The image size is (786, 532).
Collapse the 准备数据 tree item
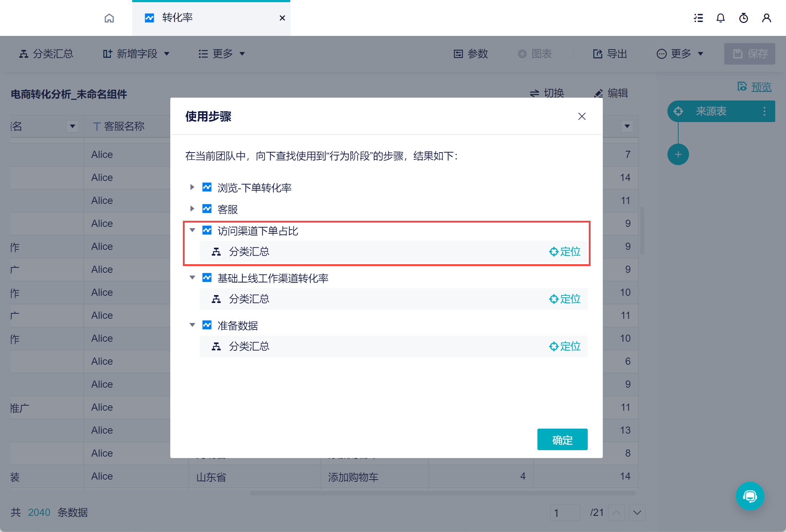pyautogui.click(x=192, y=325)
